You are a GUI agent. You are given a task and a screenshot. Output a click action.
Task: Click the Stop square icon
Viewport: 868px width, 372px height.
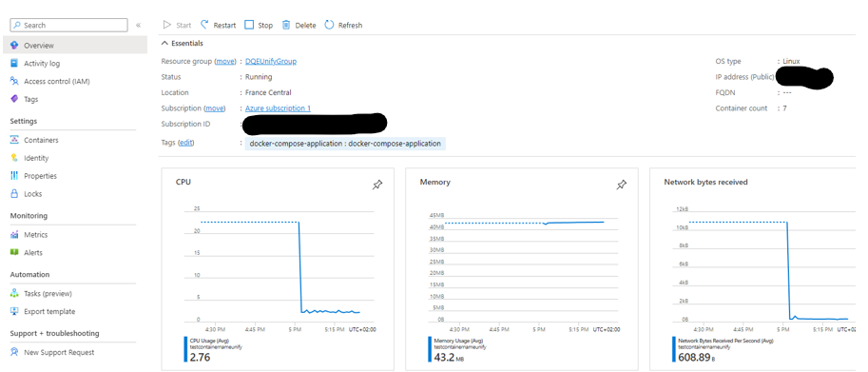point(249,25)
